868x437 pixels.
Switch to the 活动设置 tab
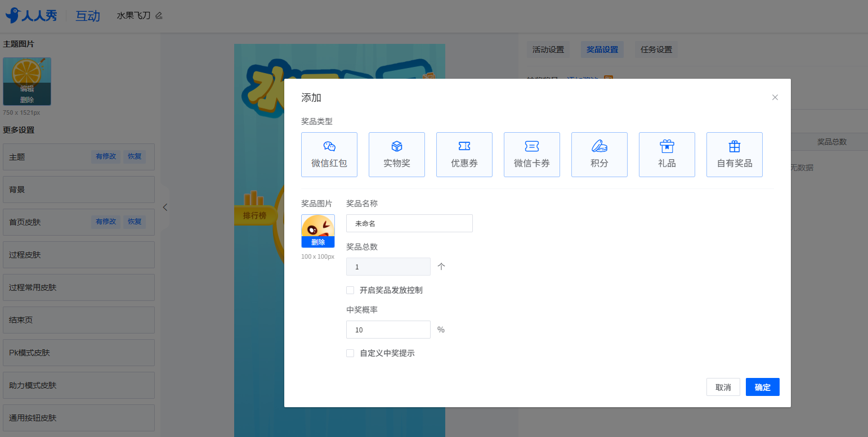click(x=548, y=49)
